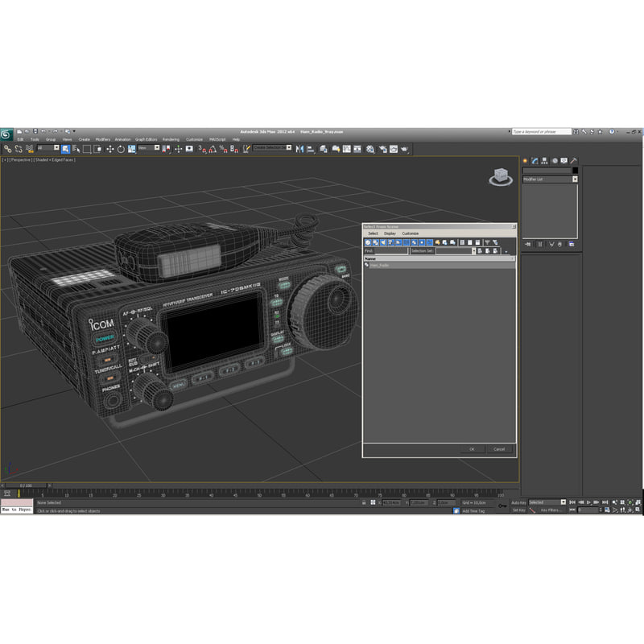Viewport: 644px width, 644px height.
Task: Open the Selection Set dropdown in Select From Scene
Action: point(473,250)
